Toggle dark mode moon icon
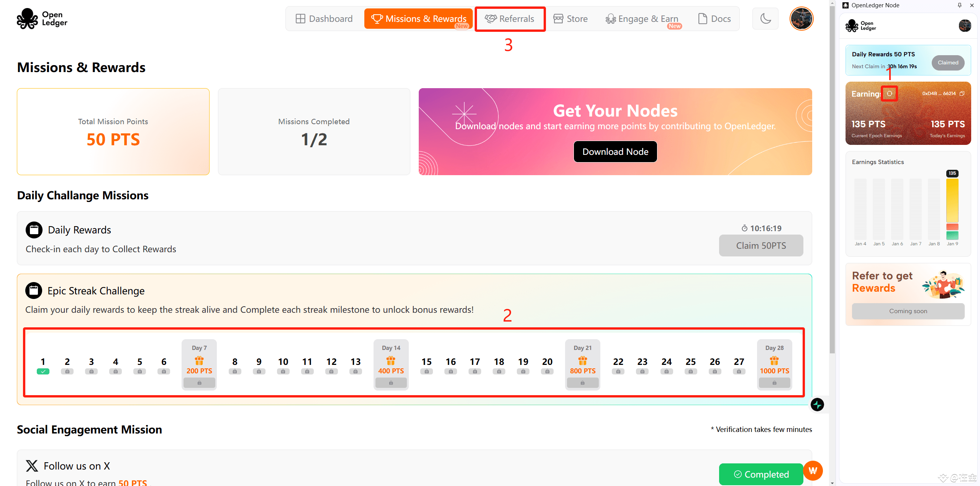The image size is (980, 486). point(765,18)
